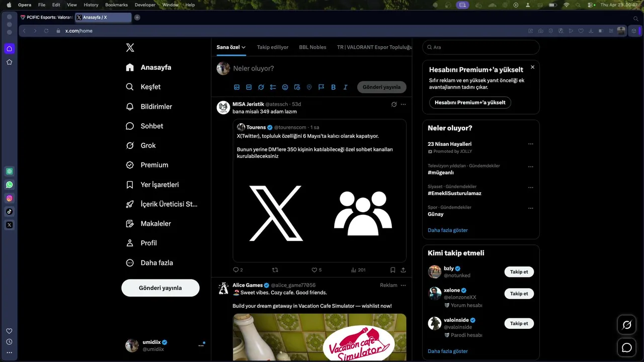Open Profil page

click(142, 243)
